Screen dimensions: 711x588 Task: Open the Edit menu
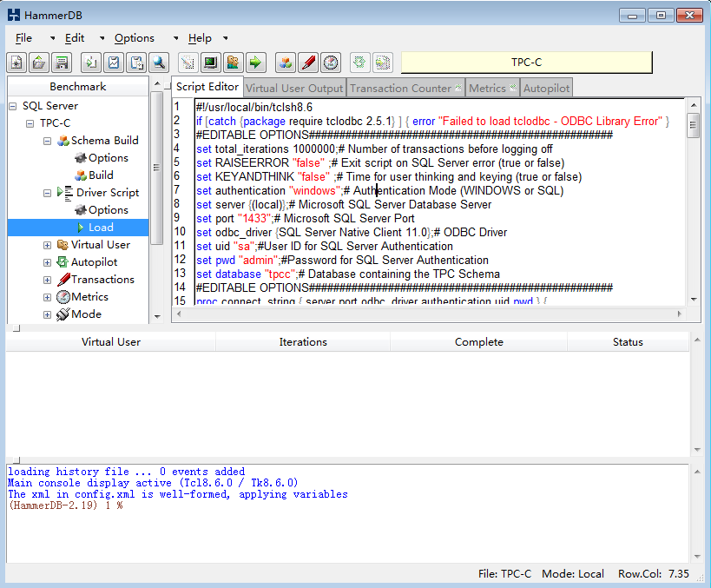click(75, 38)
